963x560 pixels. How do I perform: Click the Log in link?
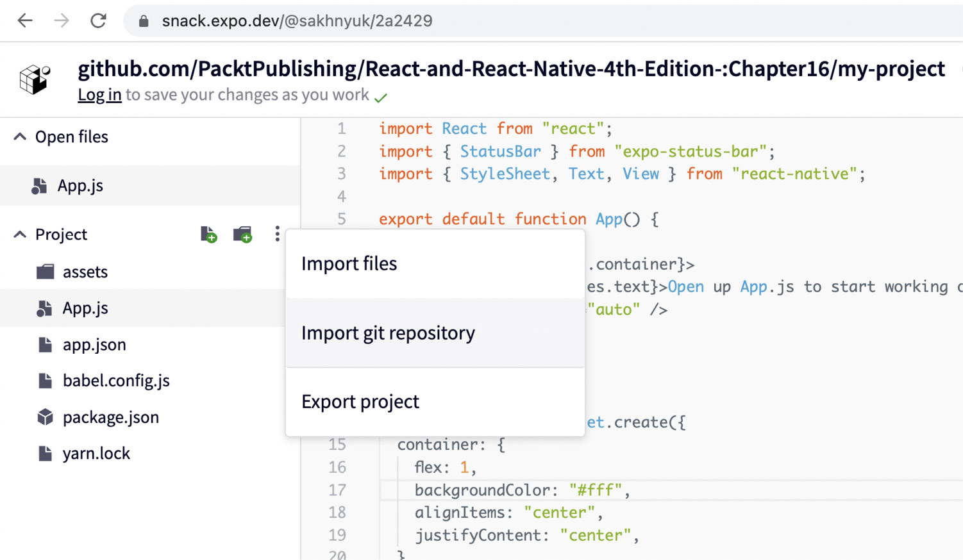(99, 95)
